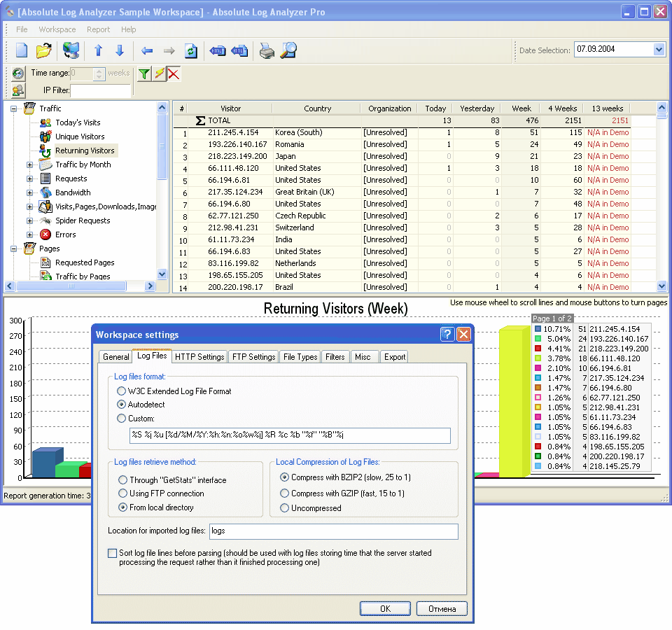This screenshot has height=630, width=672.
Task: Print the report using the printer icon
Action: (x=267, y=51)
